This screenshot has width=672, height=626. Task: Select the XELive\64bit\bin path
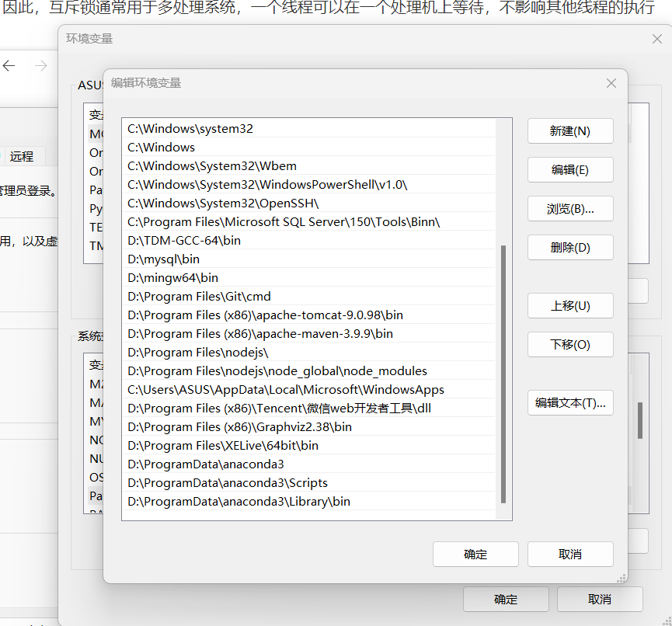pos(311,445)
